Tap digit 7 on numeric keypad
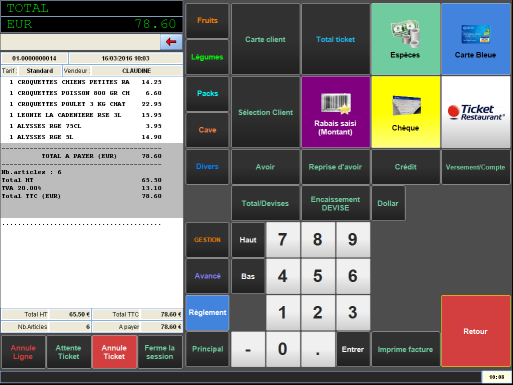 [283, 240]
